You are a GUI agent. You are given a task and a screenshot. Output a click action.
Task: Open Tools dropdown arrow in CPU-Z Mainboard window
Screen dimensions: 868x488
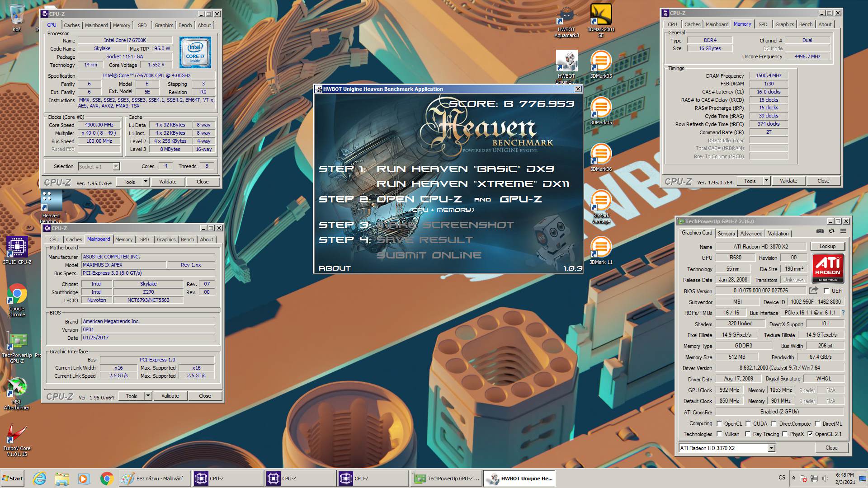click(x=148, y=396)
